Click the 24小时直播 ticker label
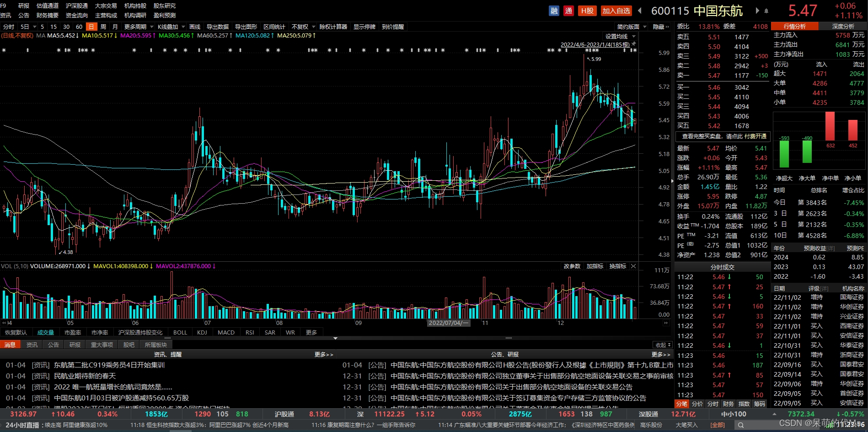 22,425
